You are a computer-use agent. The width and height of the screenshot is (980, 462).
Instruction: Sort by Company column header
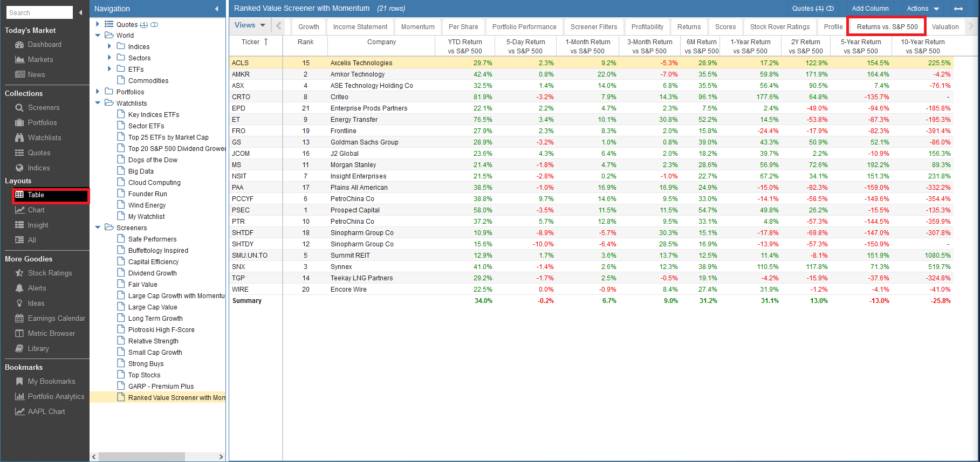381,42
